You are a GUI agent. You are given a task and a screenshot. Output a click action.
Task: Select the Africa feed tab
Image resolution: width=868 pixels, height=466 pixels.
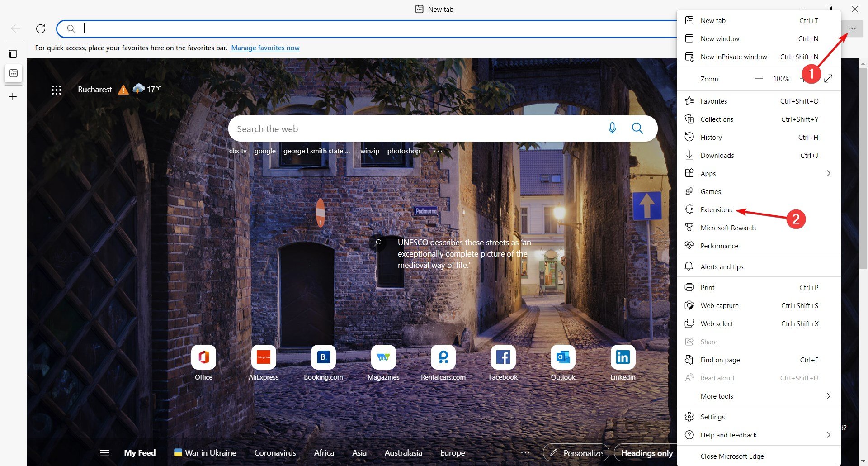[324, 452]
